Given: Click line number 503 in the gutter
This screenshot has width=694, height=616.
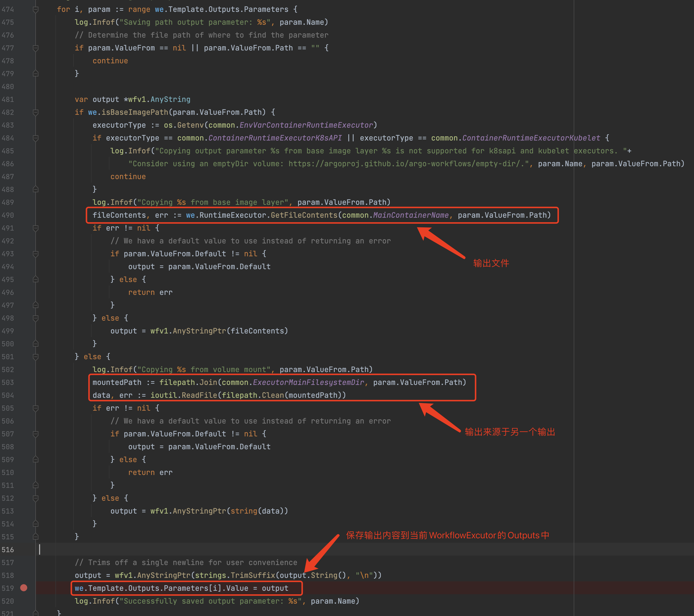Looking at the screenshot, I should 8,382.
